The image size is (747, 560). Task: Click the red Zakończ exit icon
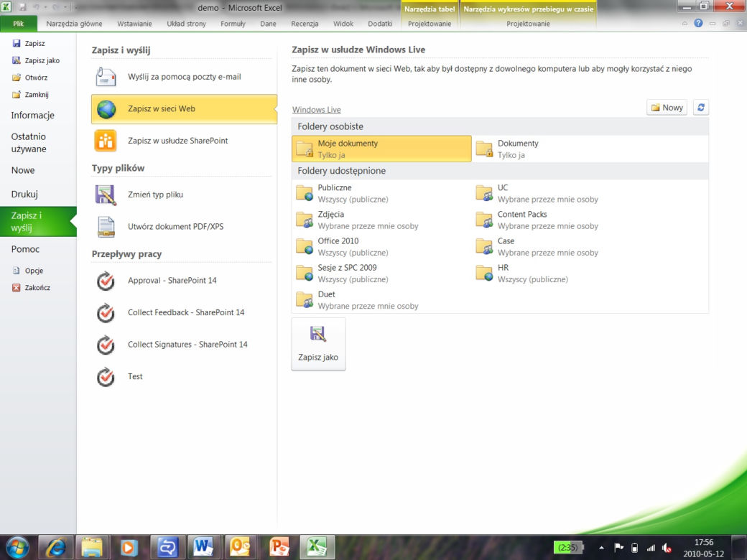pos(17,288)
